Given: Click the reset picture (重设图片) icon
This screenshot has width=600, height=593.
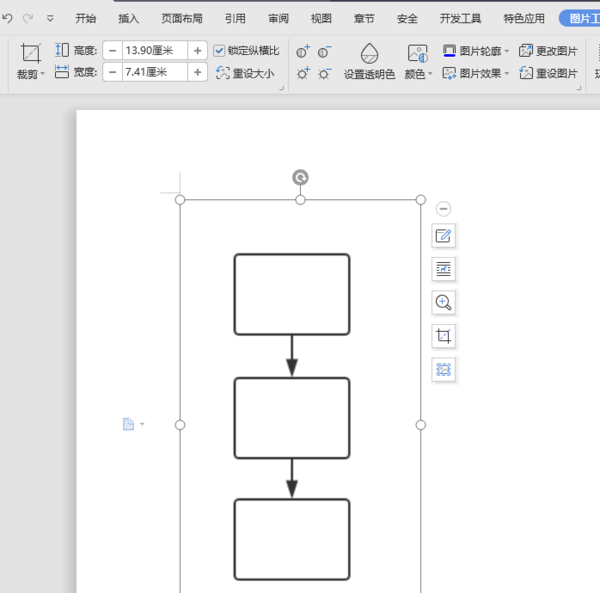Looking at the screenshot, I should 527,73.
